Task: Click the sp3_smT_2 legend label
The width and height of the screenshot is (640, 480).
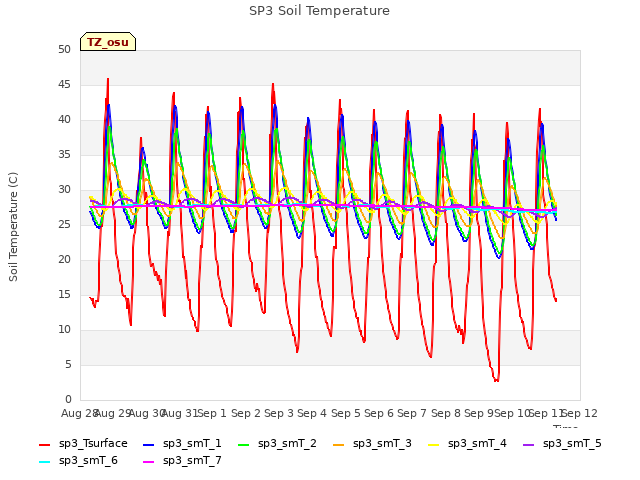Action: 287,444
